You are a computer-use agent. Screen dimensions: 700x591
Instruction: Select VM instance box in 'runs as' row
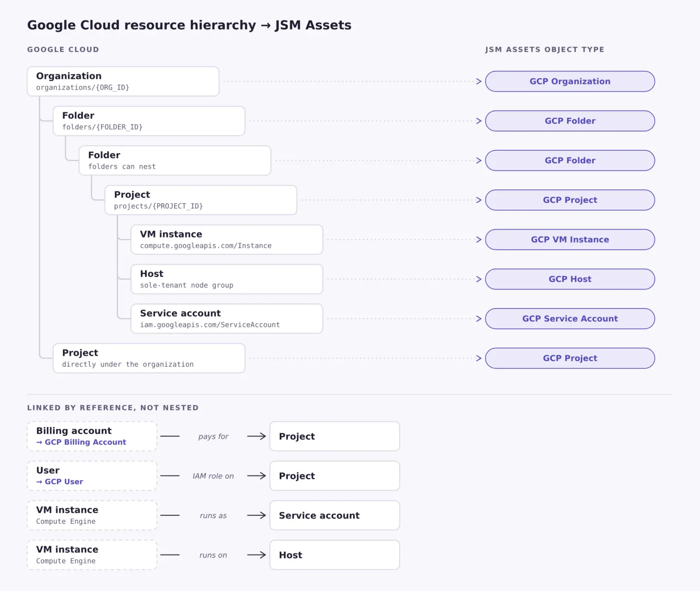point(92,515)
